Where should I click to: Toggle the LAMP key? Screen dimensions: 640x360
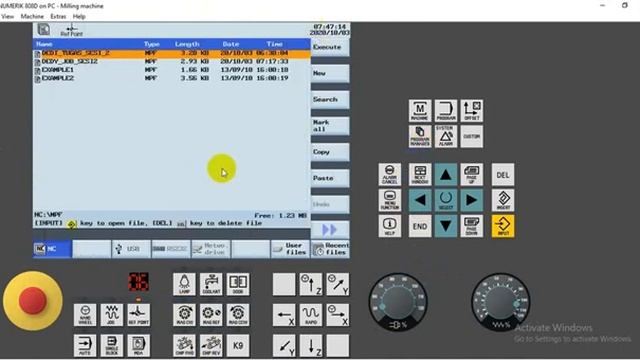[184, 284]
